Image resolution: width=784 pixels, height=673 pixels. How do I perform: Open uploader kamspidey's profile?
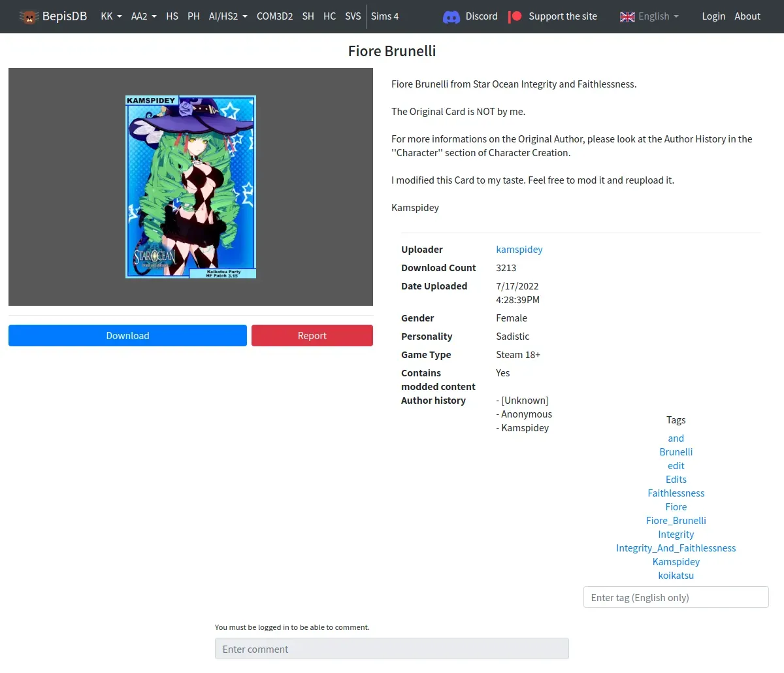click(519, 250)
